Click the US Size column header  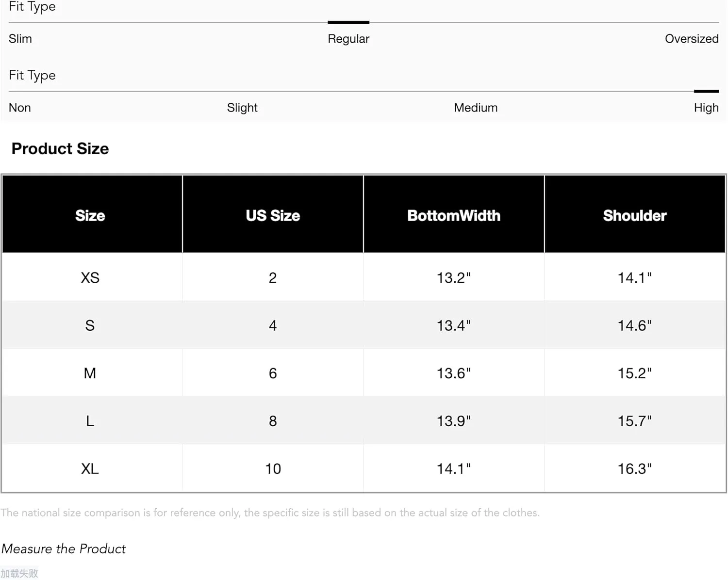[x=273, y=214]
